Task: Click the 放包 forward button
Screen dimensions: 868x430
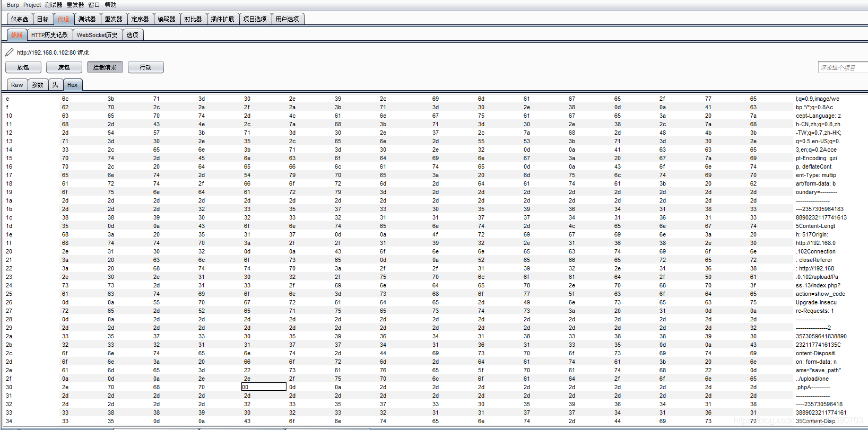Action: coord(23,67)
